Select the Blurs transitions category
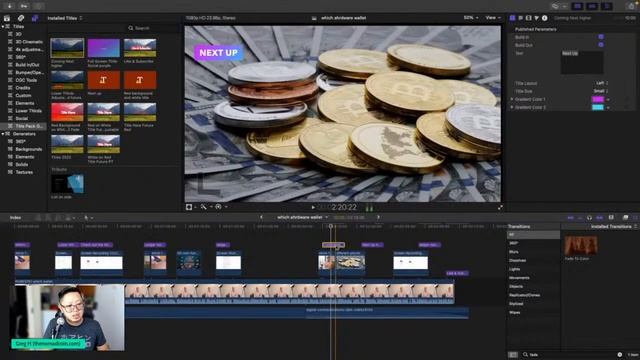This screenshot has width=640, height=360. coord(513,252)
